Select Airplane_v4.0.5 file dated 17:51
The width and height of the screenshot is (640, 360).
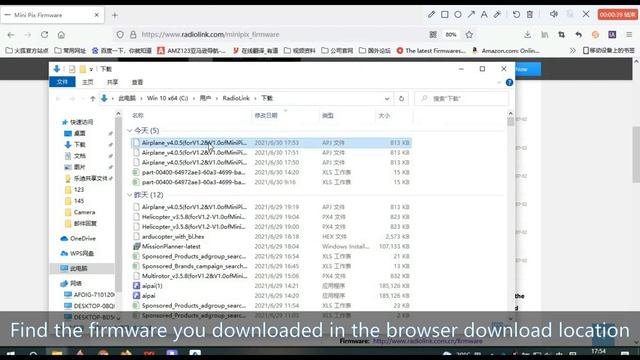click(271, 153)
